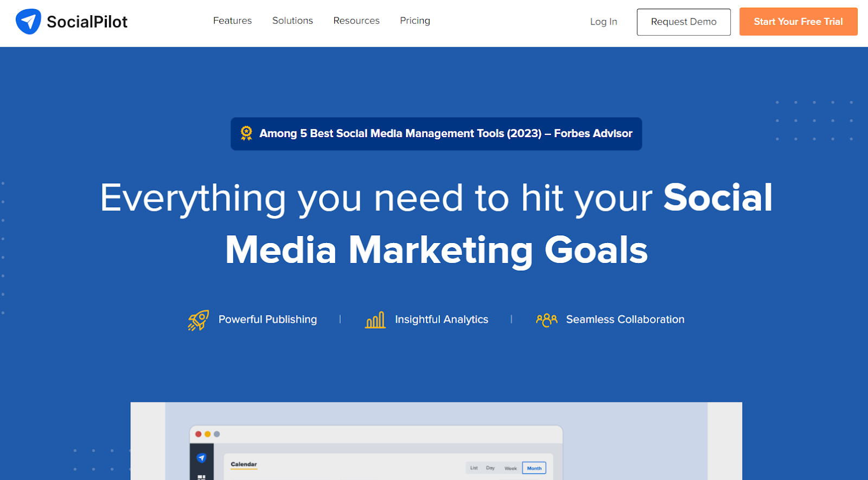Select the List view tab in the preview

(x=474, y=468)
